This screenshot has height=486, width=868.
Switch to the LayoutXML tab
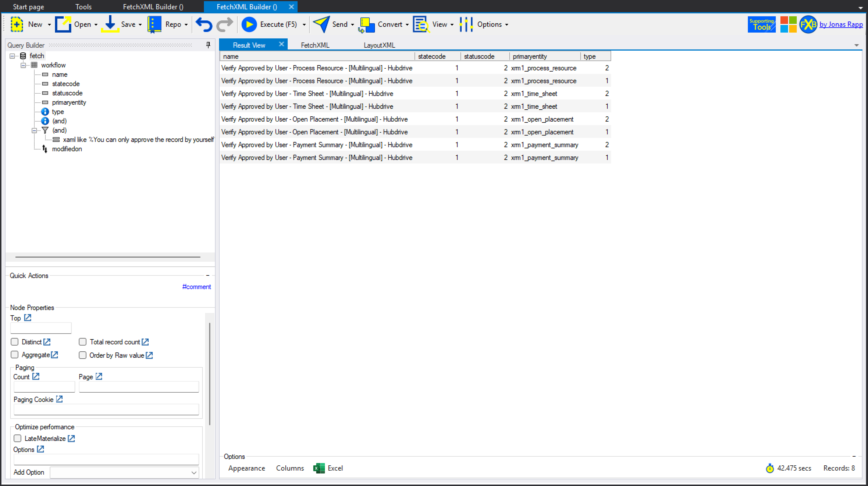(x=379, y=45)
